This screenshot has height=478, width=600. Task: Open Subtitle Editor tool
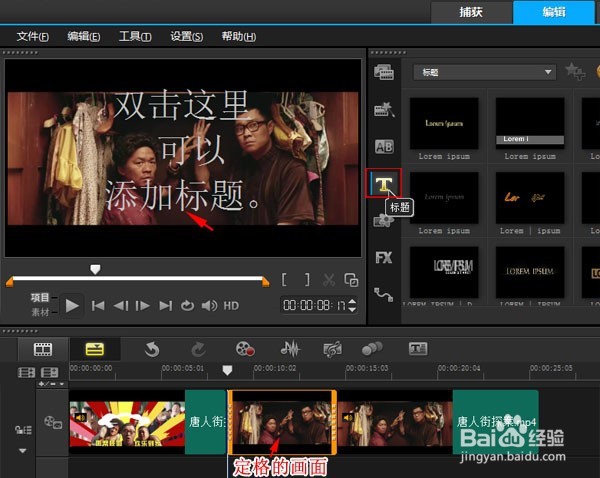point(418,349)
